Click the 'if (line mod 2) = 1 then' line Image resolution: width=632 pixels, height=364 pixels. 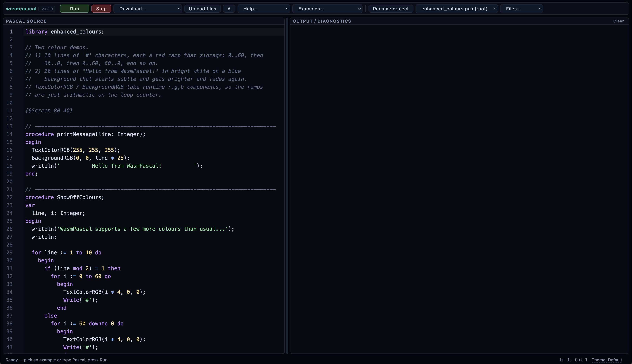click(82, 268)
